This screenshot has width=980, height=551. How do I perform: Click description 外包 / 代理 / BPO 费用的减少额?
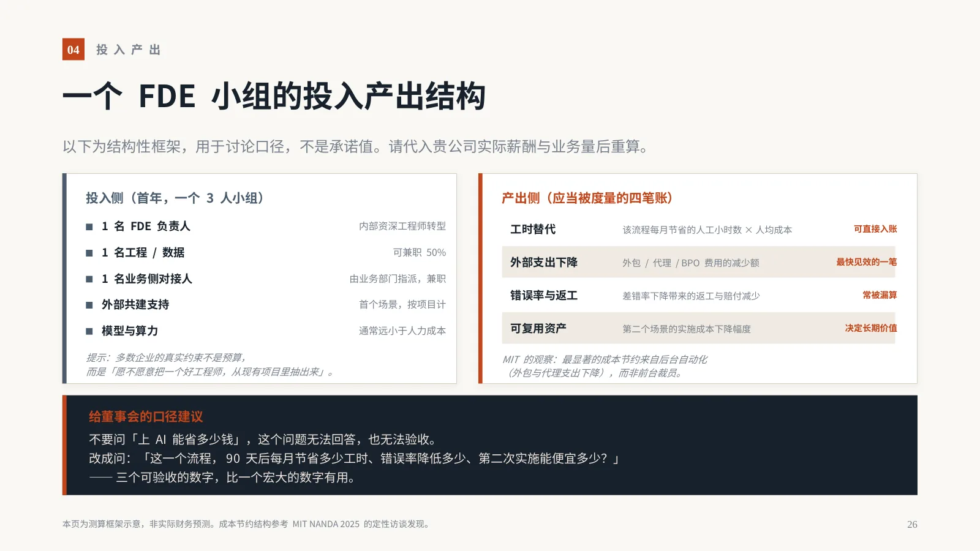click(691, 263)
